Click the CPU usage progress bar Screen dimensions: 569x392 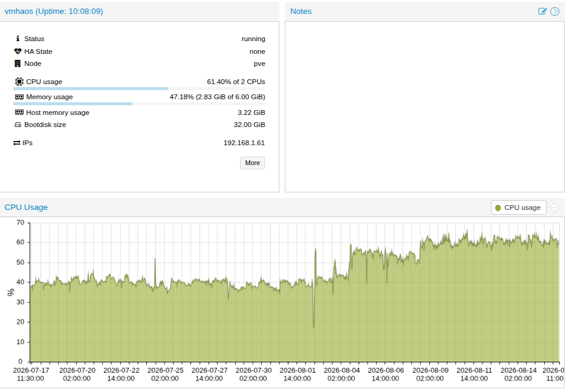click(x=139, y=88)
